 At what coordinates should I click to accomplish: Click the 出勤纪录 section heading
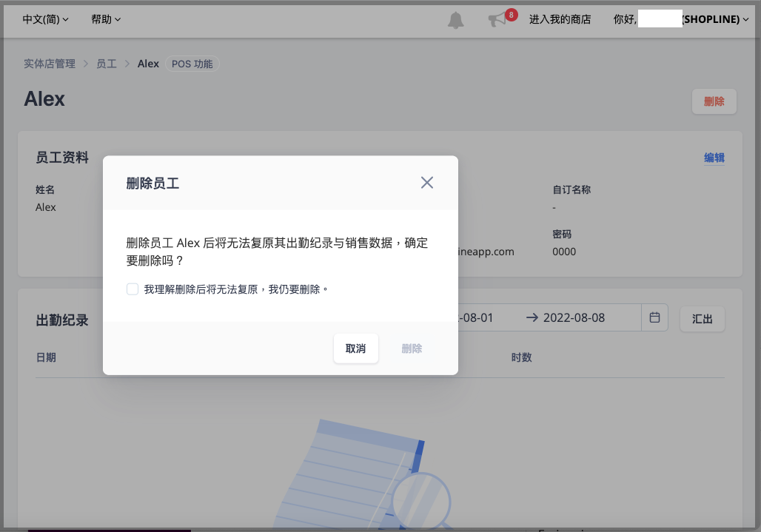[x=62, y=320]
